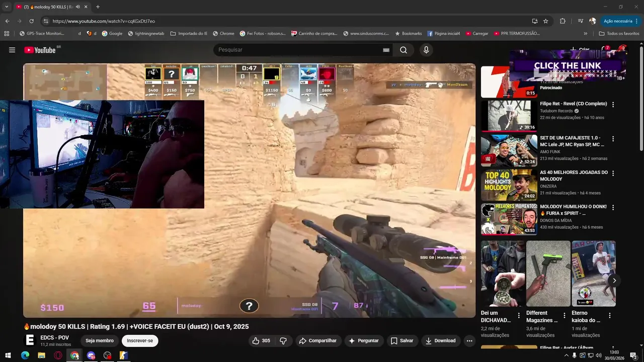The height and width of the screenshot is (362, 644).
Task: Open Chrome apps grid in bookmarks bar
Action: point(7,34)
